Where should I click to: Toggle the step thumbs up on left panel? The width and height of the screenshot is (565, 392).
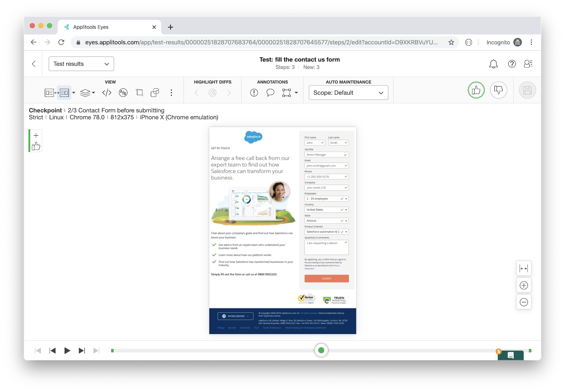[x=36, y=146]
